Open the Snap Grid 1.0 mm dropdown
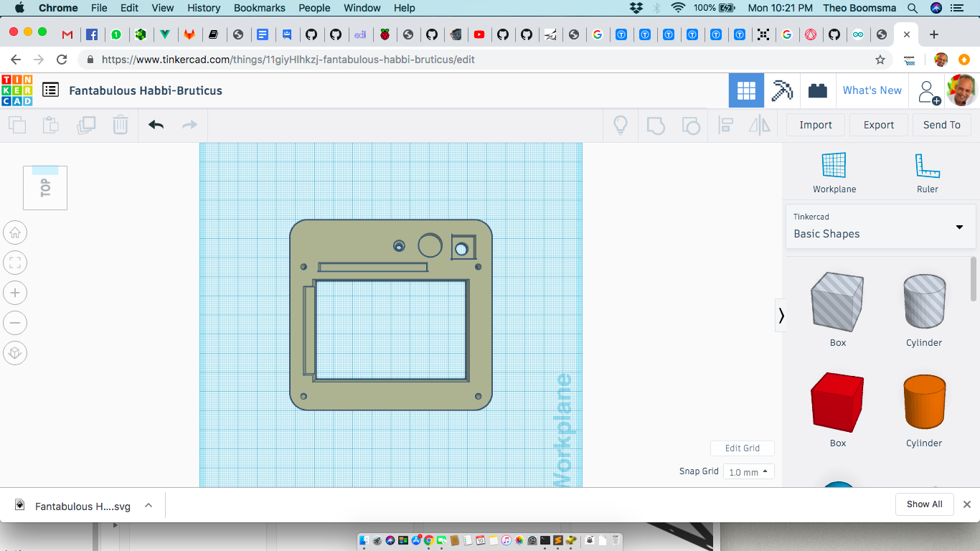The height and width of the screenshot is (551, 980). [748, 472]
